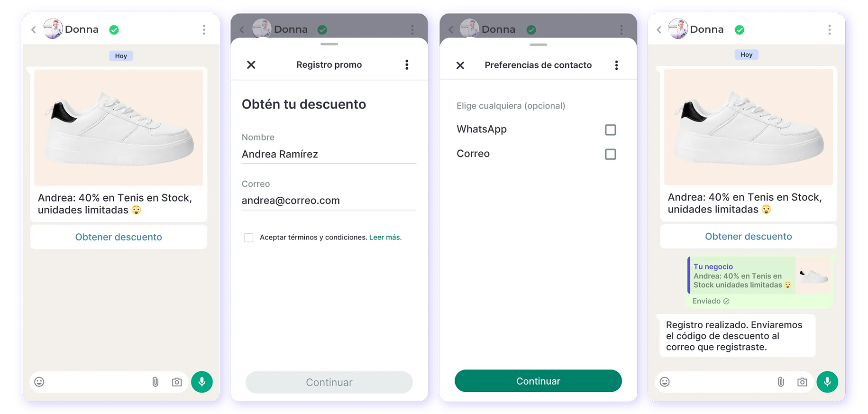Open the Registro promo options menu
Image resolution: width=868 pixels, height=414 pixels.
(407, 65)
